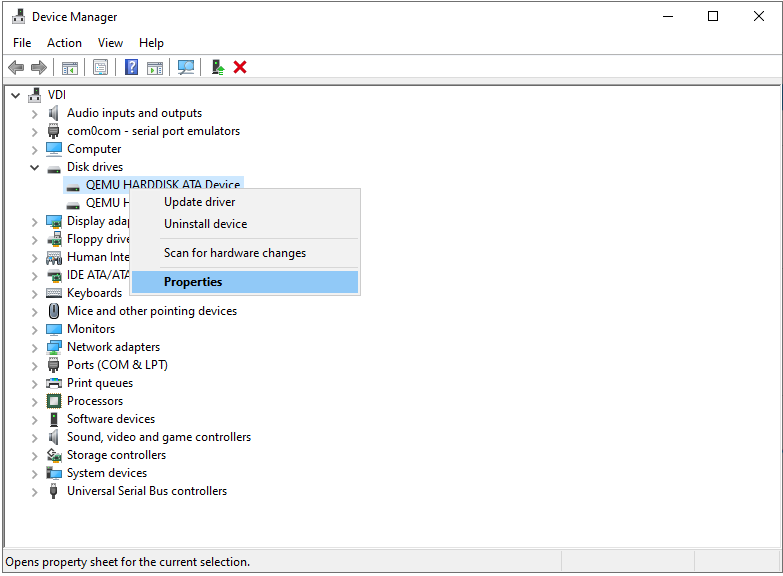Click the VDI computer root icon
Viewport: 783px width, 576px height.
(34, 95)
